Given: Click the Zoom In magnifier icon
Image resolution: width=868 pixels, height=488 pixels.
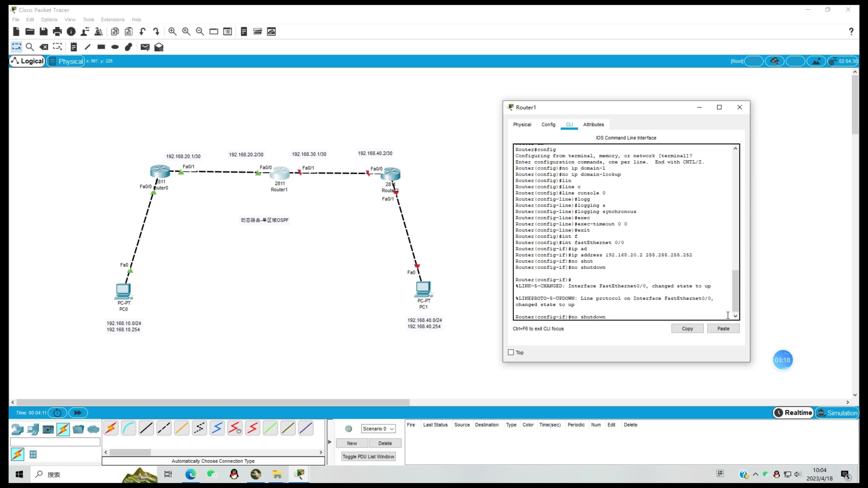Looking at the screenshot, I should click(172, 32).
